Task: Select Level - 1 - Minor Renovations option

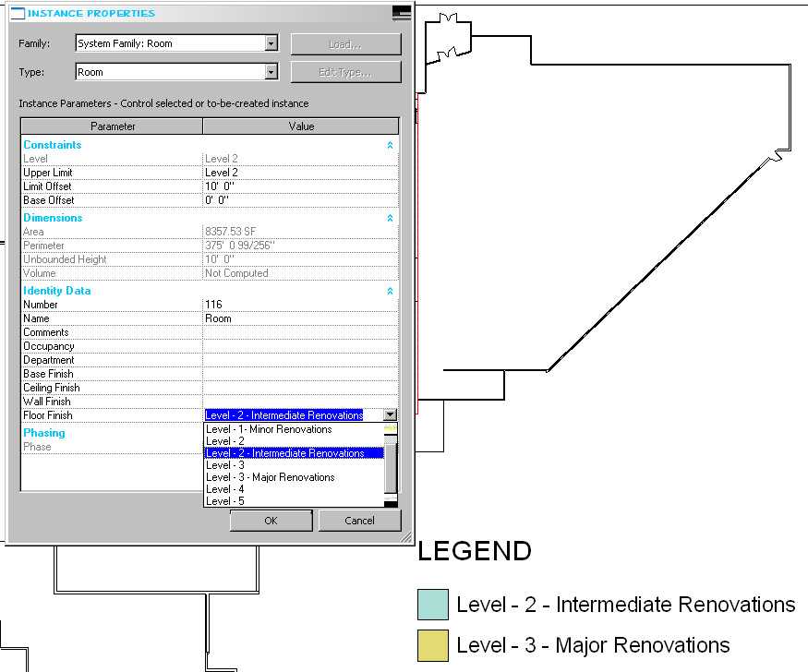Action: coord(269,429)
